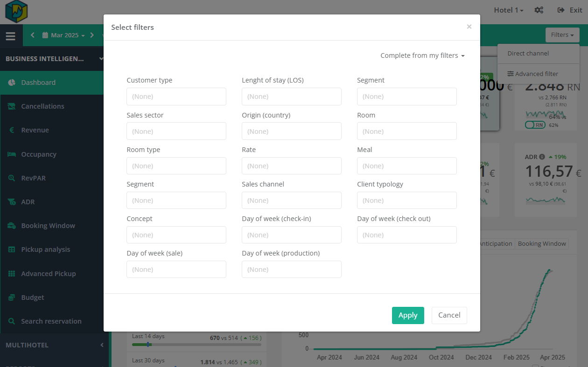This screenshot has height=367, width=588.
Task: Collapse the Business Intelligence section
Action: (x=101, y=59)
